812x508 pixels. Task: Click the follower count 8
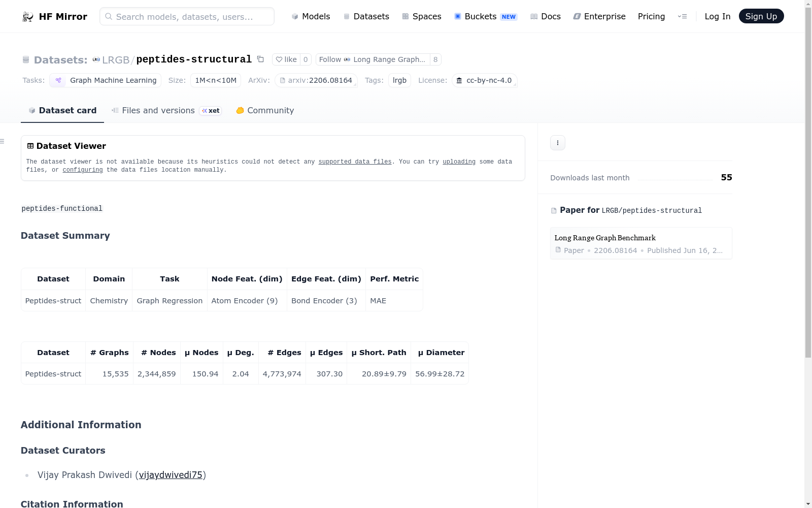[435, 59]
